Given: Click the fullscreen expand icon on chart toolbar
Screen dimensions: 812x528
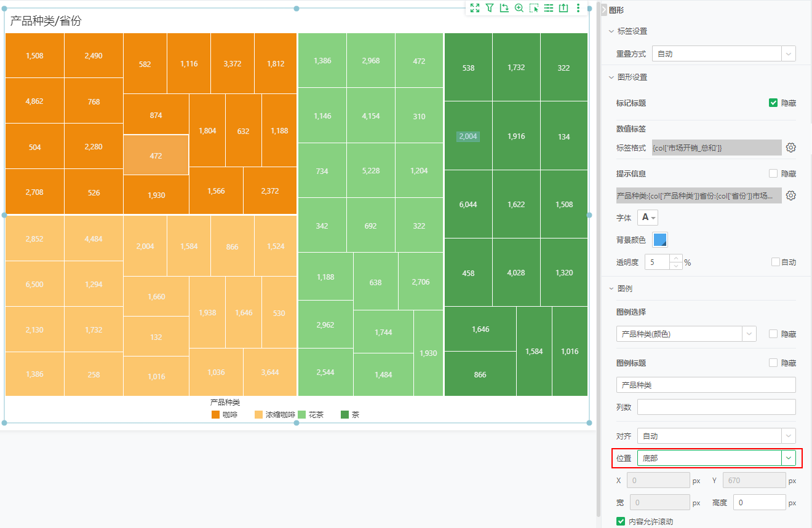Looking at the screenshot, I should coord(475,8).
